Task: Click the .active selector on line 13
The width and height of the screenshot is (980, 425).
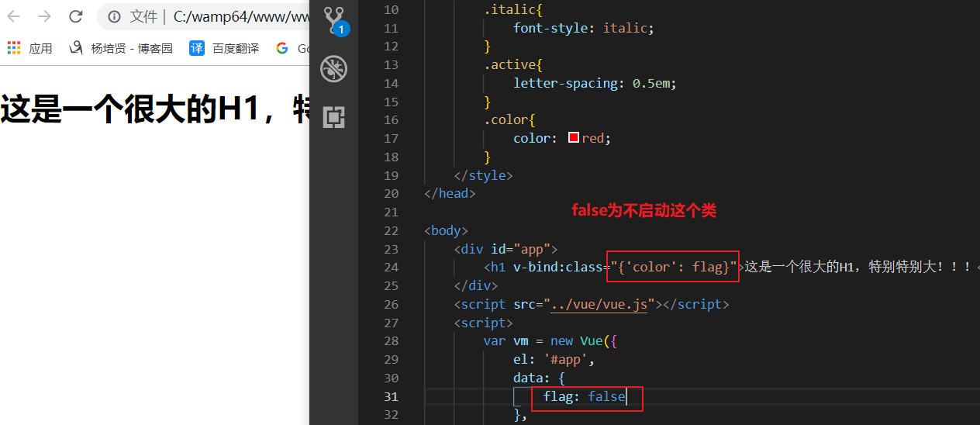Action: pyautogui.click(x=513, y=64)
